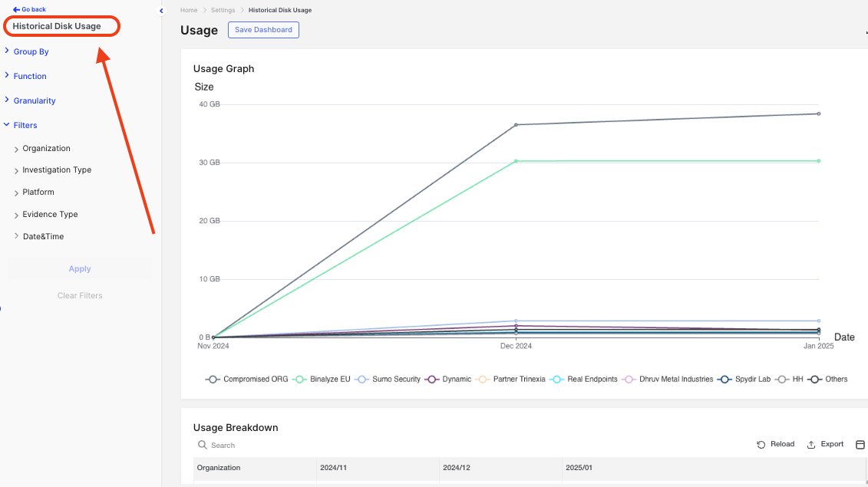This screenshot has height=487, width=868.
Task: Expand the Platform filter
Action: tap(38, 192)
